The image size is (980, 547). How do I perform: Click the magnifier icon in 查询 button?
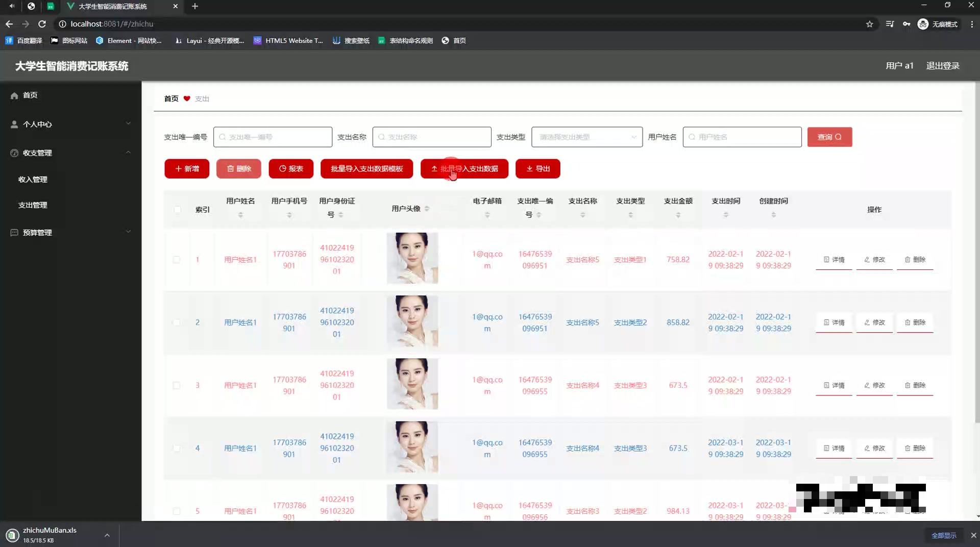tap(839, 137)
